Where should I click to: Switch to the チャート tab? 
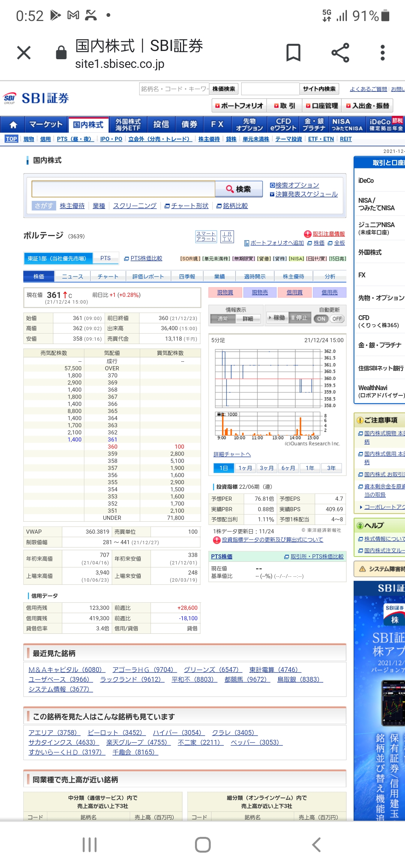click(108, 276)
